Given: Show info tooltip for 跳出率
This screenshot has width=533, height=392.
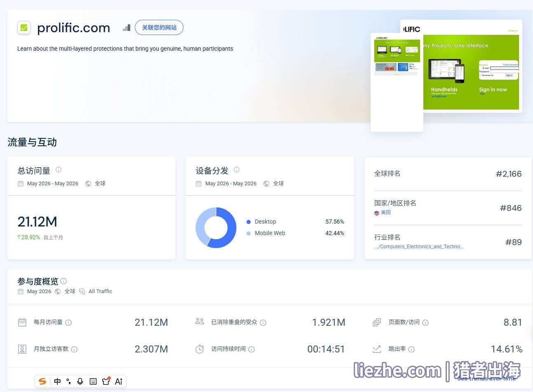Looking at the screenshot, I should pos(411,350).
